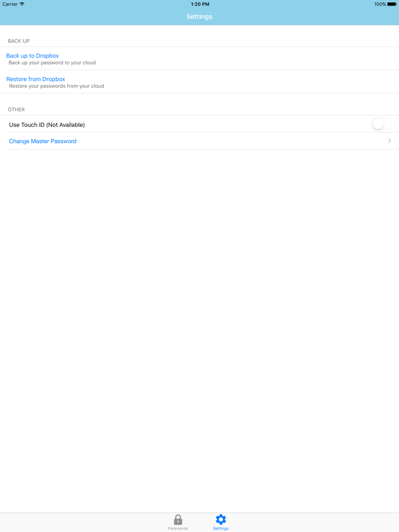Click the Settings title in the navigation bar
Screen dimensions: 399x532
click(199, 17)
